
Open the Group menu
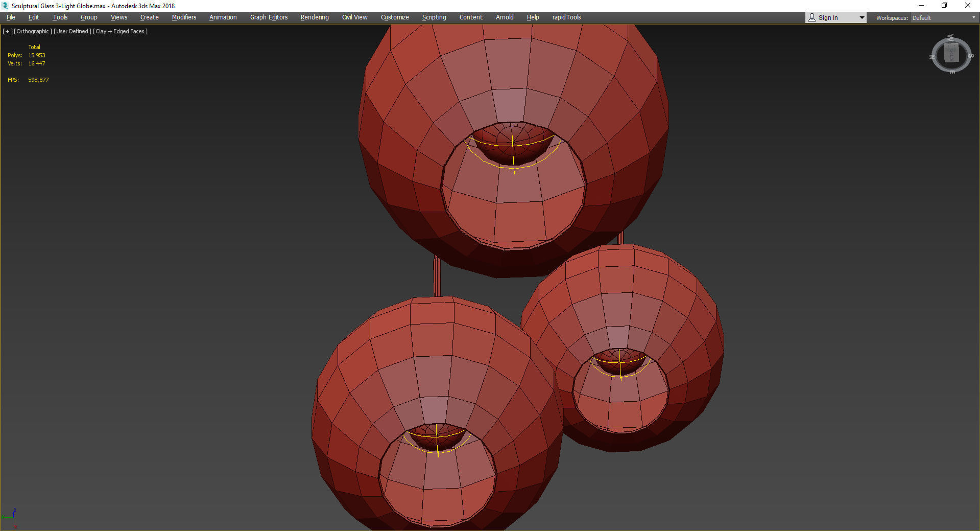[89, 17]
